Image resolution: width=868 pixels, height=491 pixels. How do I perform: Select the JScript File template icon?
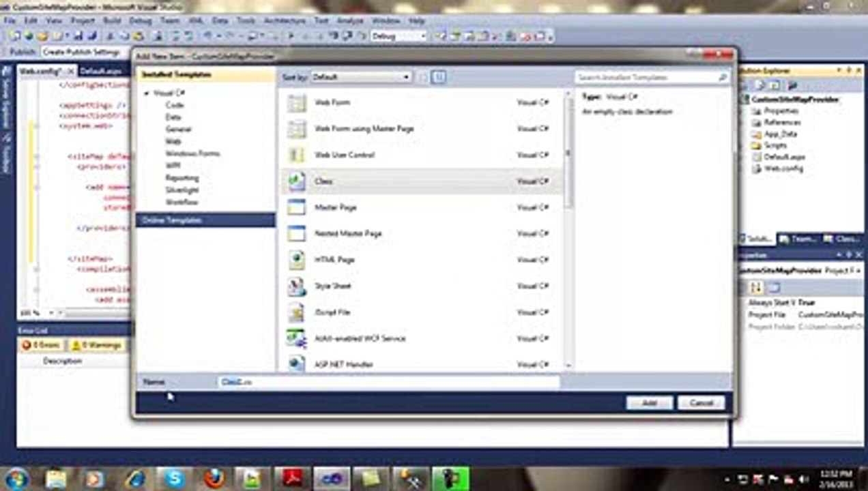click(x=297, y=312)
